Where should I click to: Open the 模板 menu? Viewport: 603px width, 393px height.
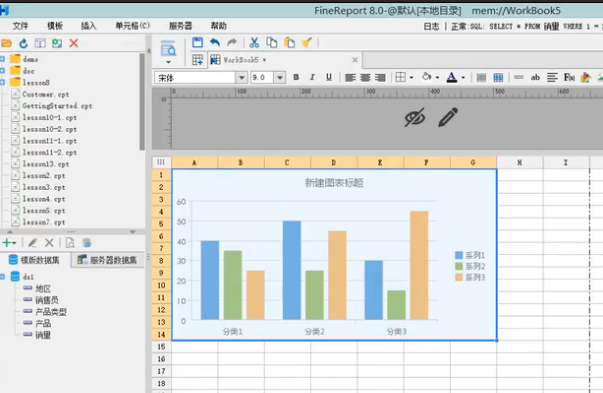(55, 26)
